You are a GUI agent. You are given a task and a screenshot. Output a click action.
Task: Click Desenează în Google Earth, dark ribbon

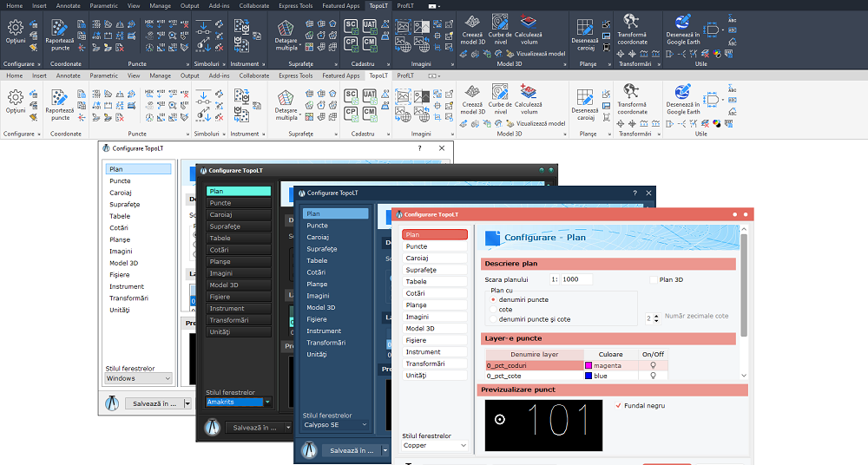(682, 29)
